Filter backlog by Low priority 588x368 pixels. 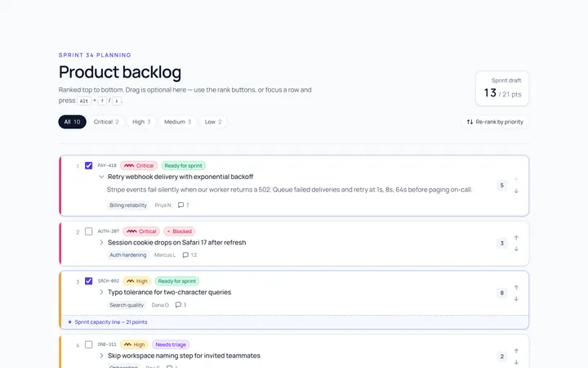(213, 122)
